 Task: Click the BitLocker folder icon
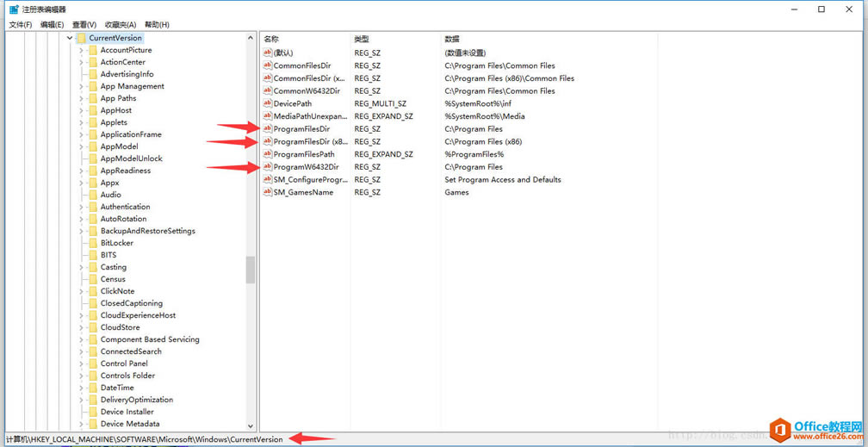tap(92, 243)
